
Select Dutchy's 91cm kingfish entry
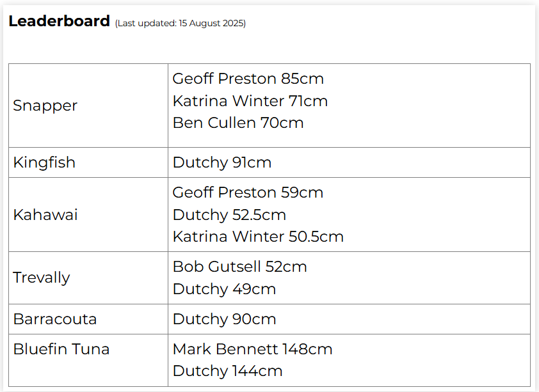[x=221, y=162]
